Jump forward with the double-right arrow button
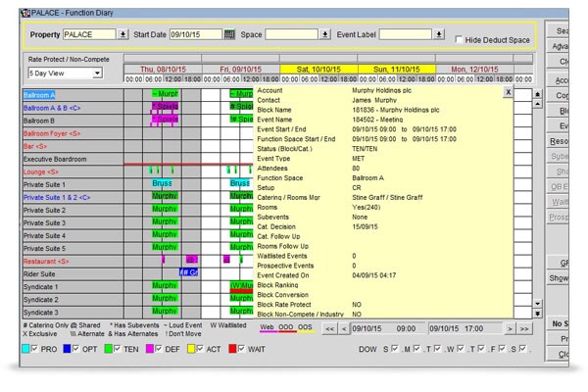Viewport: 588px width, 392px height. click(526, 329)
